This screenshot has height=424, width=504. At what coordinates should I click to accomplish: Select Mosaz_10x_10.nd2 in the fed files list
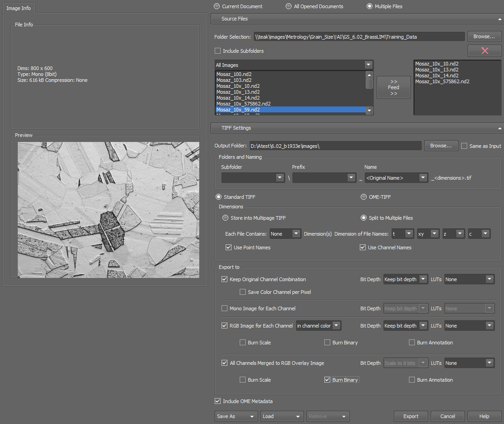pos(437,64)
